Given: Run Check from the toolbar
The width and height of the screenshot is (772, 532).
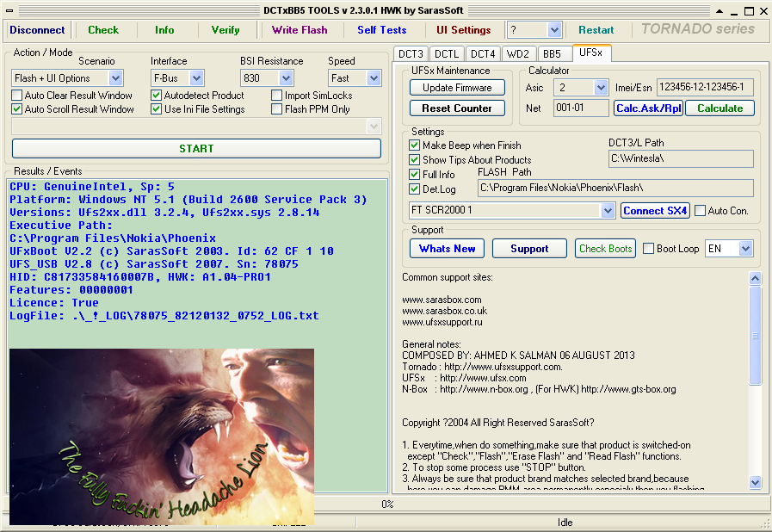Looking at the screenshot, I should click(x=103, y=30).
